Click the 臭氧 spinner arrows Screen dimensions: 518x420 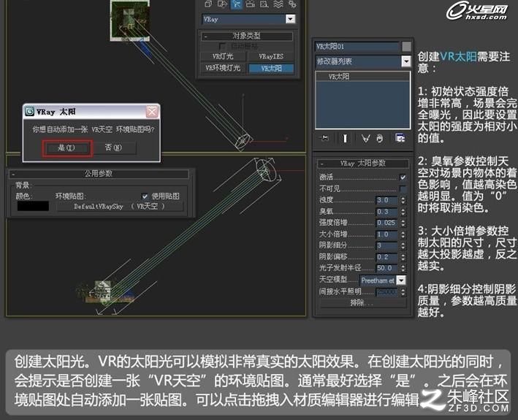click(403, 211)
